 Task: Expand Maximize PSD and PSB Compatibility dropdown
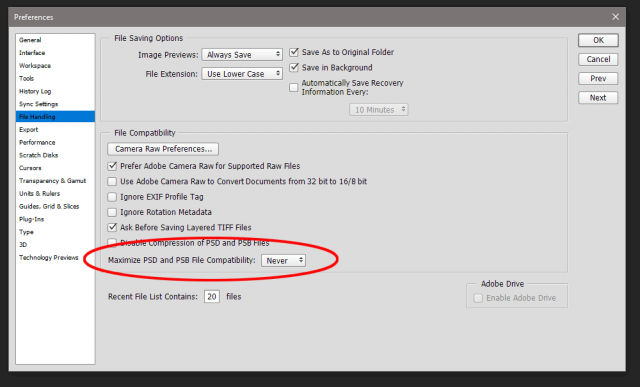(283, 260)
